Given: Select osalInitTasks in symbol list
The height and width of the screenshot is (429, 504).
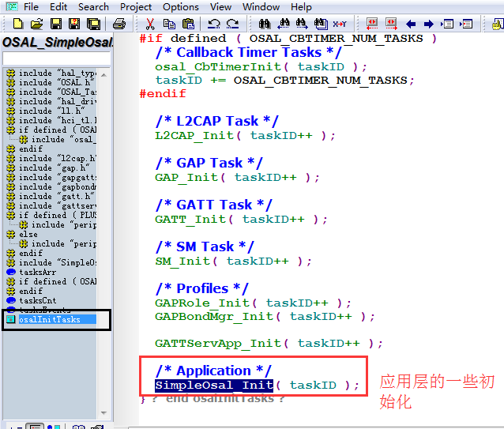Looking at the screenshot, I should tap(47, 320).
